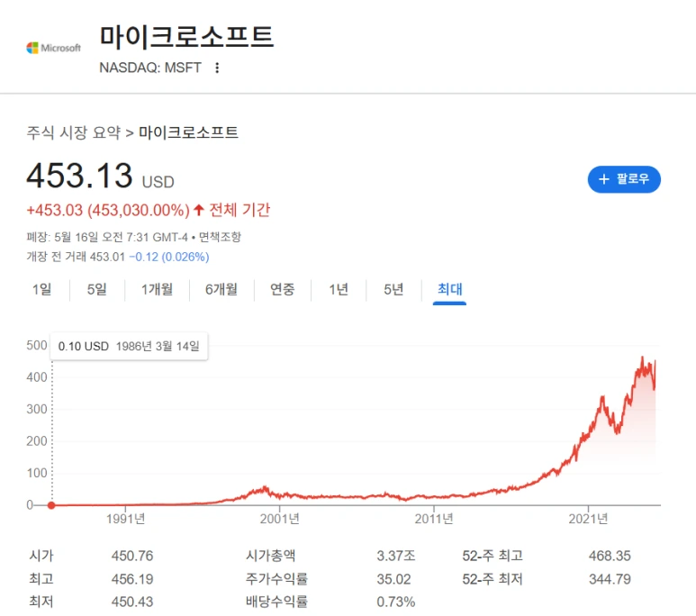Click the Microsoft logo icon
The width and height of the screenshot is (696, 616).
pos(54,48)
